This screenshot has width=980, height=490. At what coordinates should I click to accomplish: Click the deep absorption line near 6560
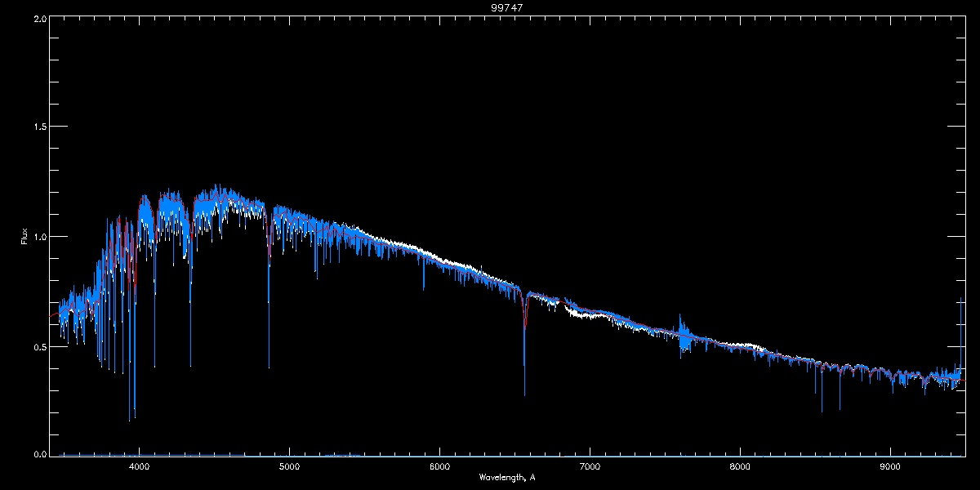click(x=524, y=343)
